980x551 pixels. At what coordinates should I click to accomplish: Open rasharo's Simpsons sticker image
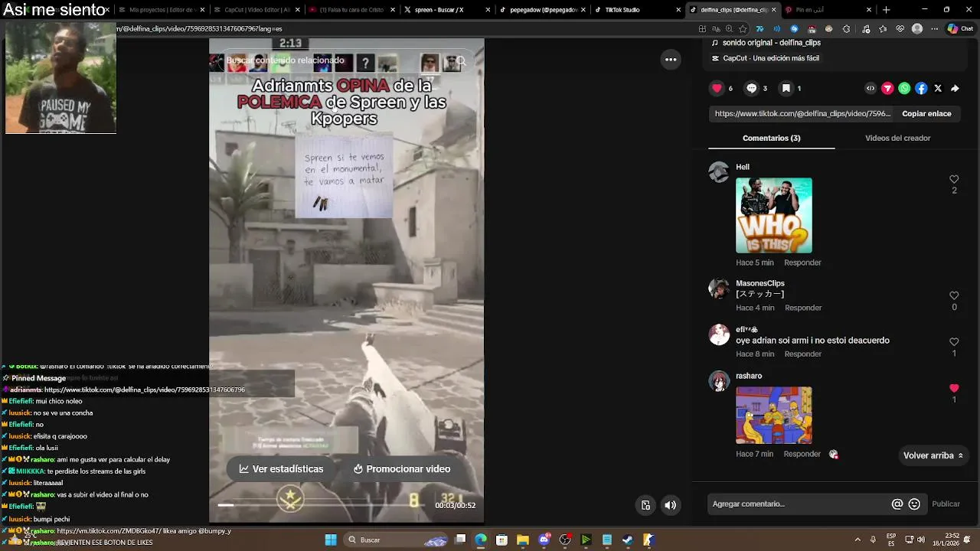pos(774,416)
